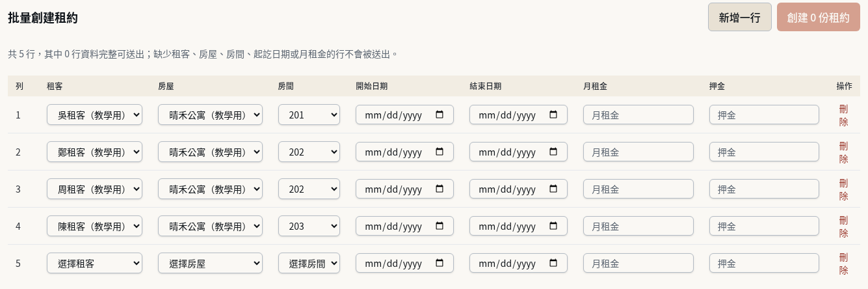Click the 租客 column header

(x=55, y=86)
